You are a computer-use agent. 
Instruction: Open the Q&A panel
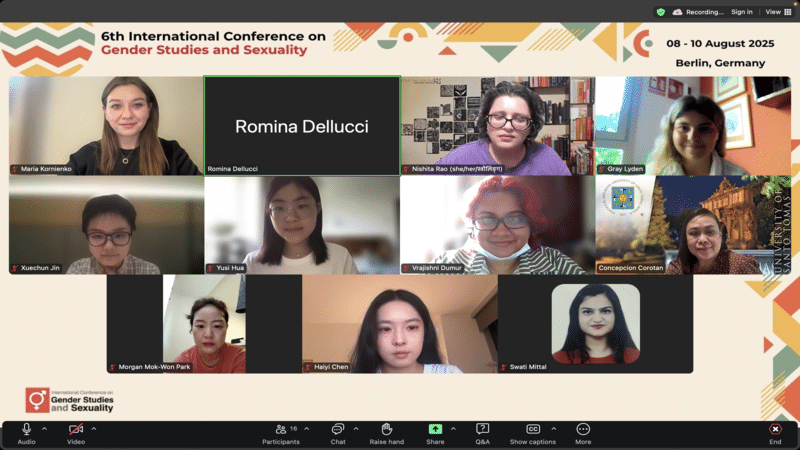pos(482,429)
